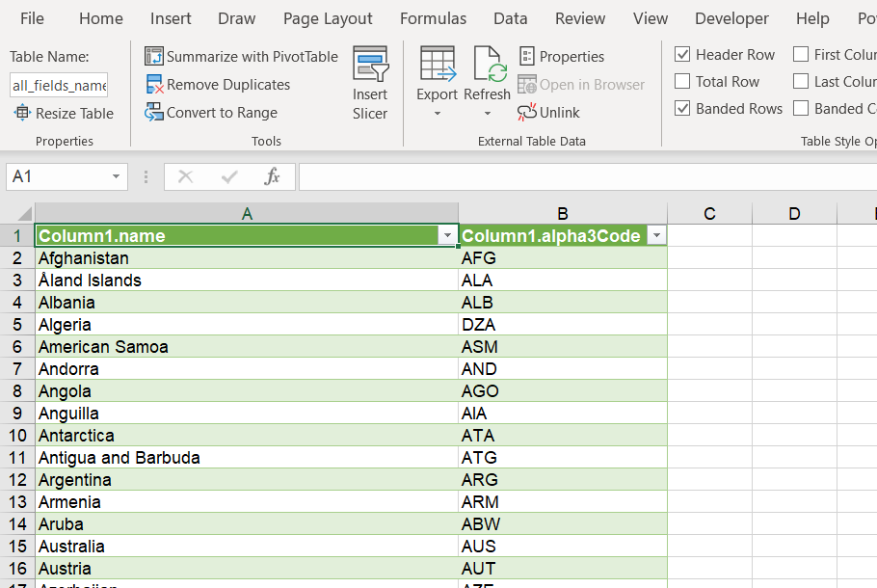
Task: Click the Convert to Range icon
Action: pos(154,113)
